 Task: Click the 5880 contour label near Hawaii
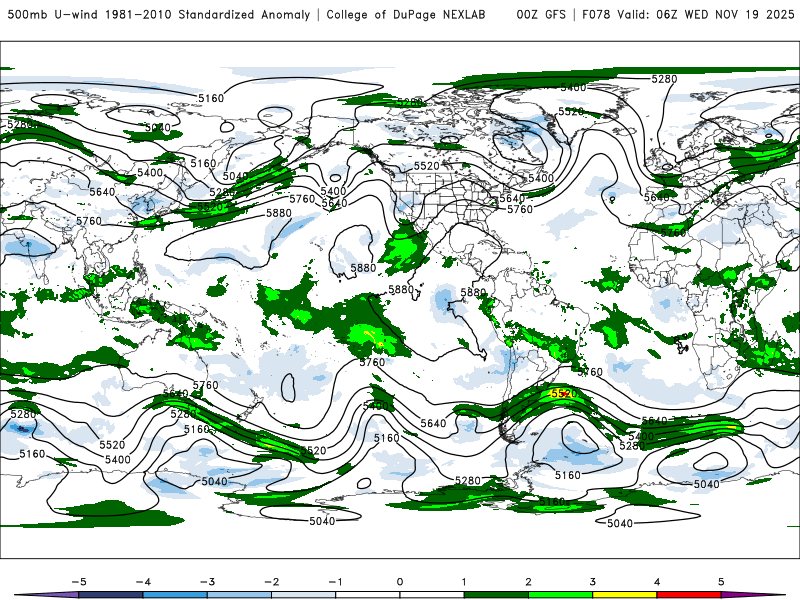point(363,268)
